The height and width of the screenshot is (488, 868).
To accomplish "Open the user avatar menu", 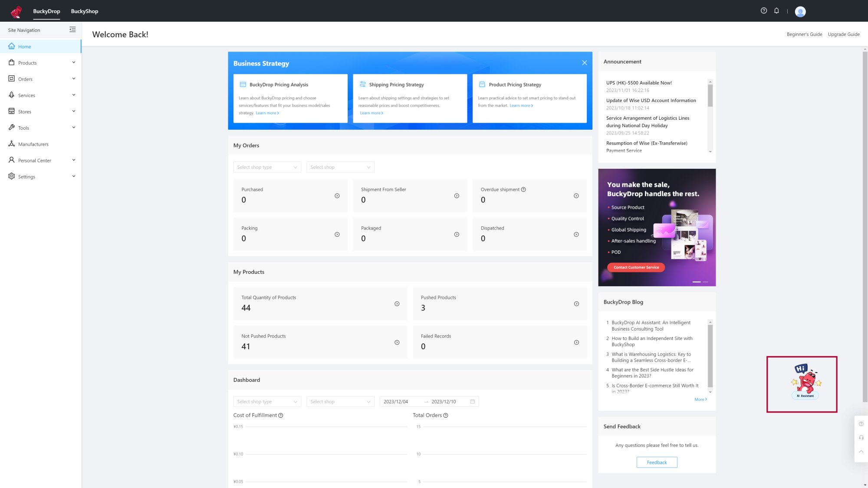I will point(800,12).
